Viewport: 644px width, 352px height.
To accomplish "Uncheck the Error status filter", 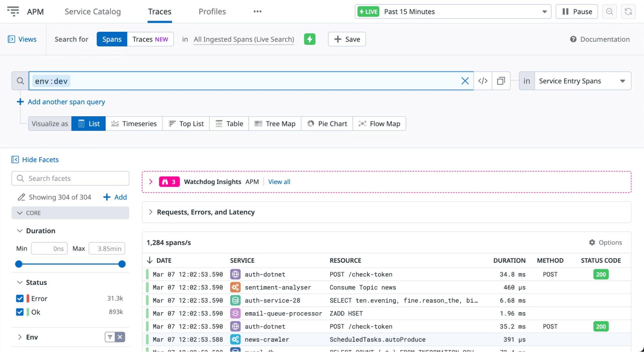I will click(x=20, y=298).
